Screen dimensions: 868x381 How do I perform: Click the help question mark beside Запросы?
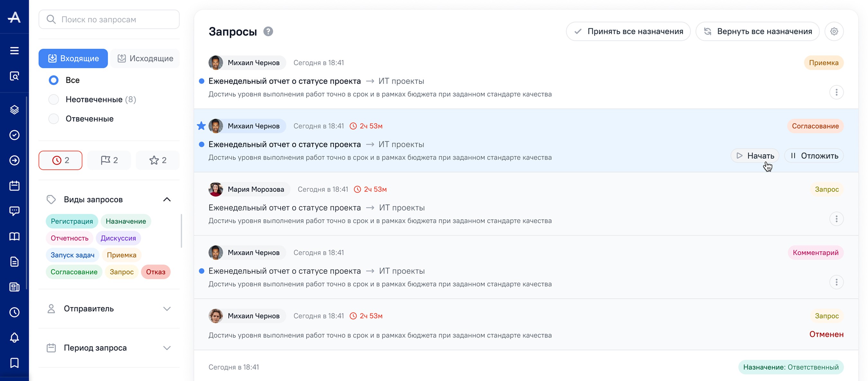[x=268, y=31]
